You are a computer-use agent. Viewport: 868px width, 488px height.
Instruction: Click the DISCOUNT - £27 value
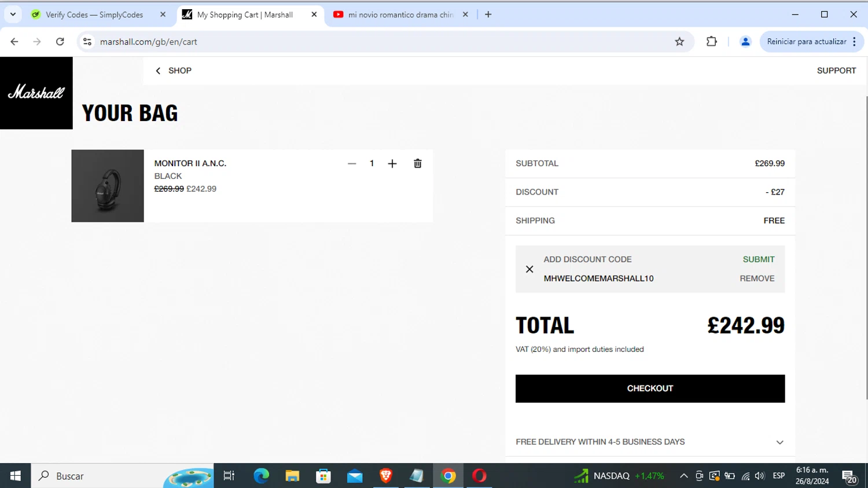click(775, 192)
